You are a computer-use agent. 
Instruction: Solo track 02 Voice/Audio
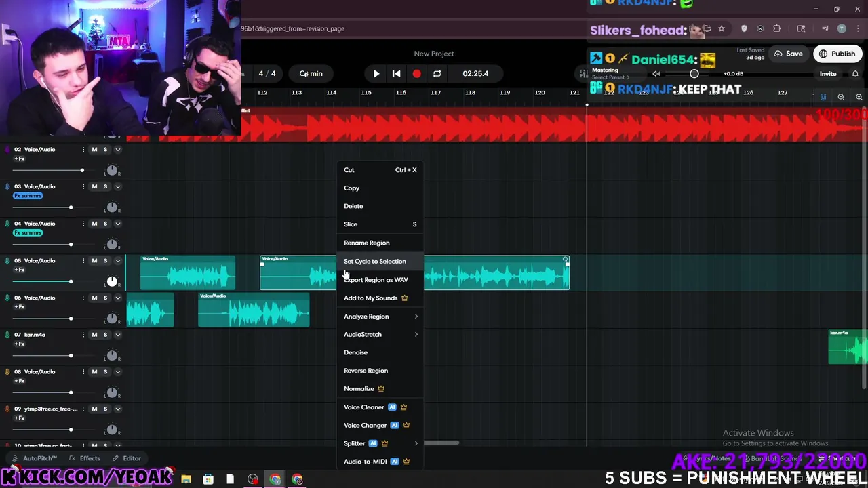pyautogui.click(x=105, y=149)
